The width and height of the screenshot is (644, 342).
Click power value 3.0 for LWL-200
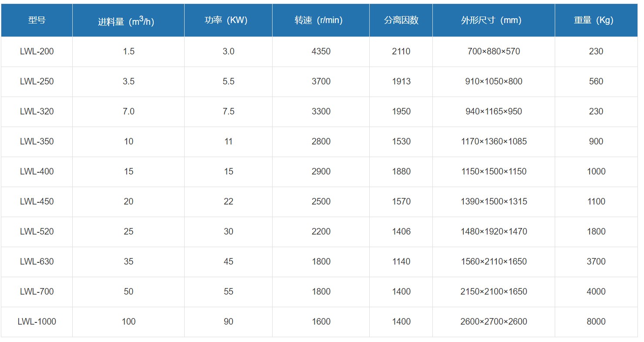click(229, 51)
